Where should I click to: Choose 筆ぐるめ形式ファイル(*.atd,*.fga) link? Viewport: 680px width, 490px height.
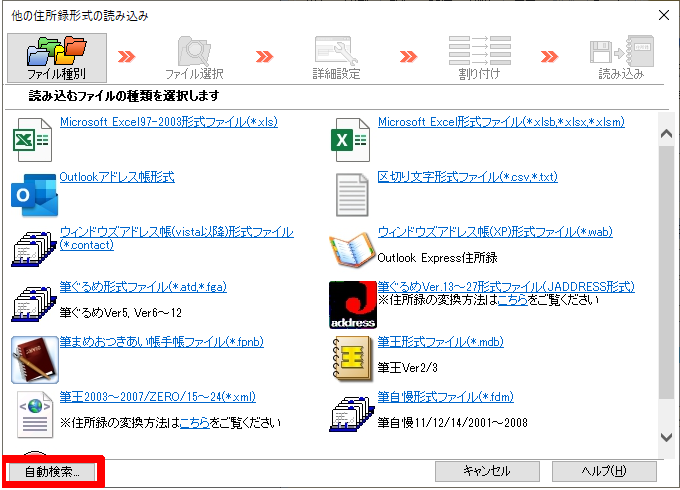(143, 287)
